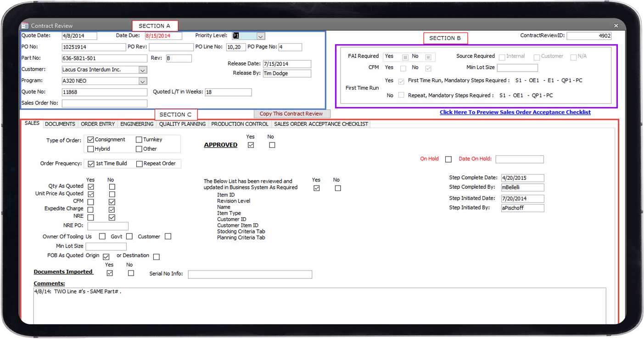Check the Source Required Internal checkbox
This screenshot has height=339, width=644.
coord(502,57)
